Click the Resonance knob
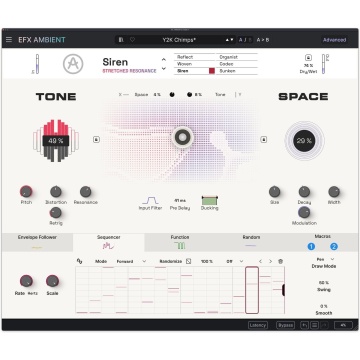 tap(86, 192)
